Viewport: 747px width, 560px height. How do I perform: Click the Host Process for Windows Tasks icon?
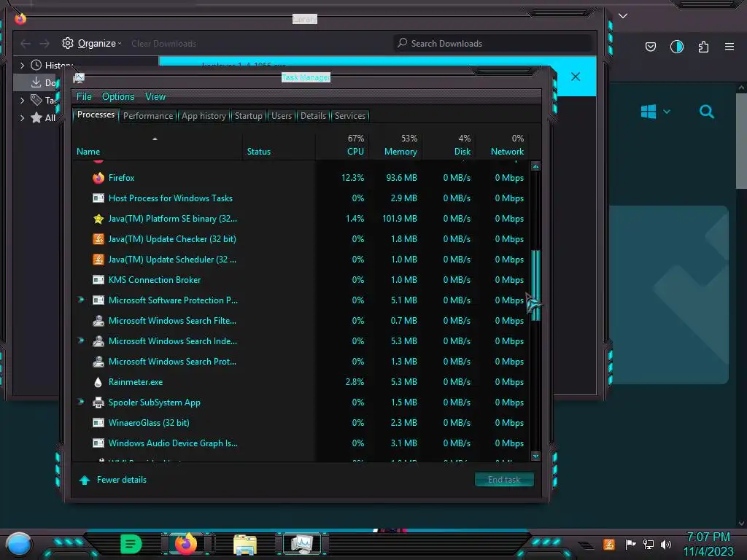pos(98,198)
